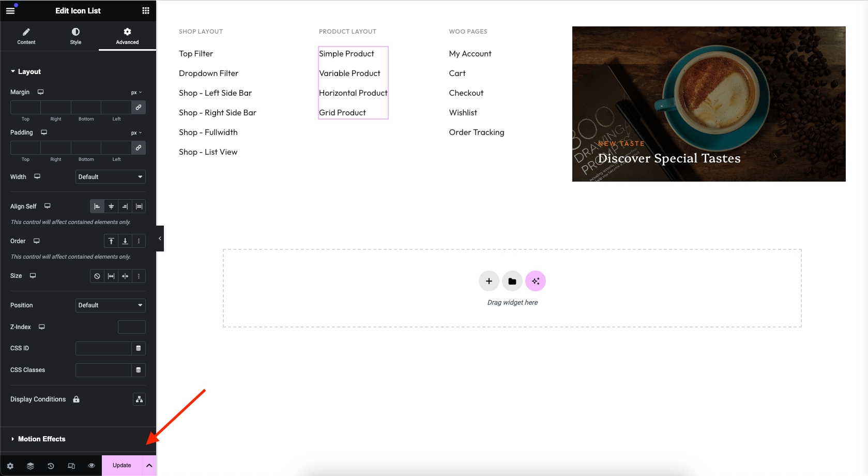
Task: Click the Display Conditions icon button
Action: tap(139, 399)
